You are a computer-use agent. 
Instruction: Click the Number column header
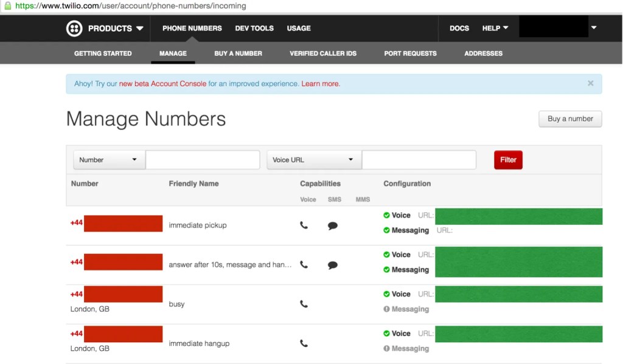pos(85,184)
